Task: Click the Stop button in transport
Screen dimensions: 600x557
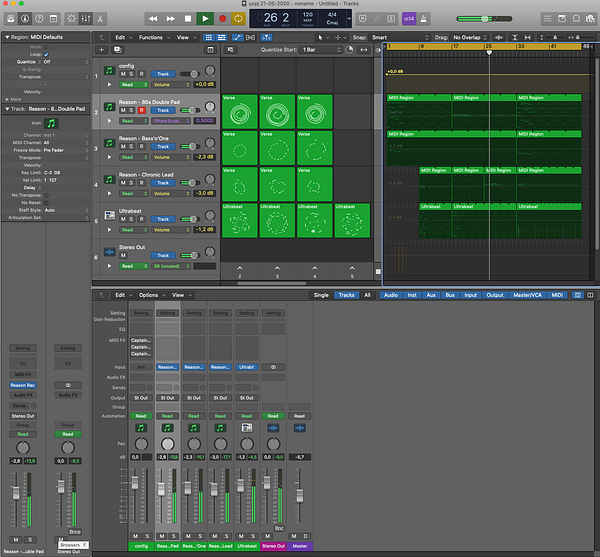Action: pyautogui.click(x=187, y=18)
